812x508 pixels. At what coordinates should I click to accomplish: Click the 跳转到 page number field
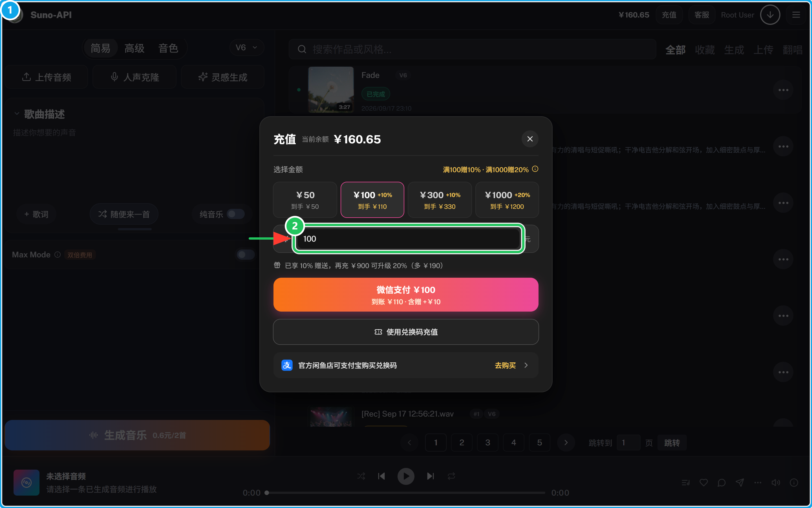[628, 443]
